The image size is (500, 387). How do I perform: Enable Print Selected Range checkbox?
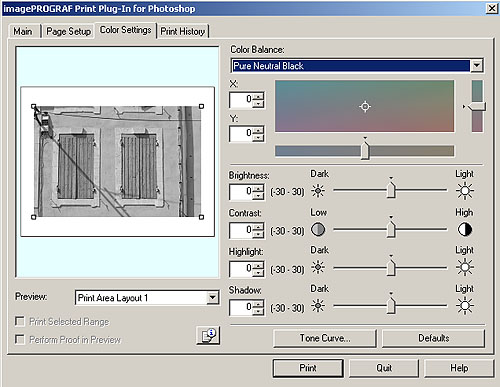point(20,321)
